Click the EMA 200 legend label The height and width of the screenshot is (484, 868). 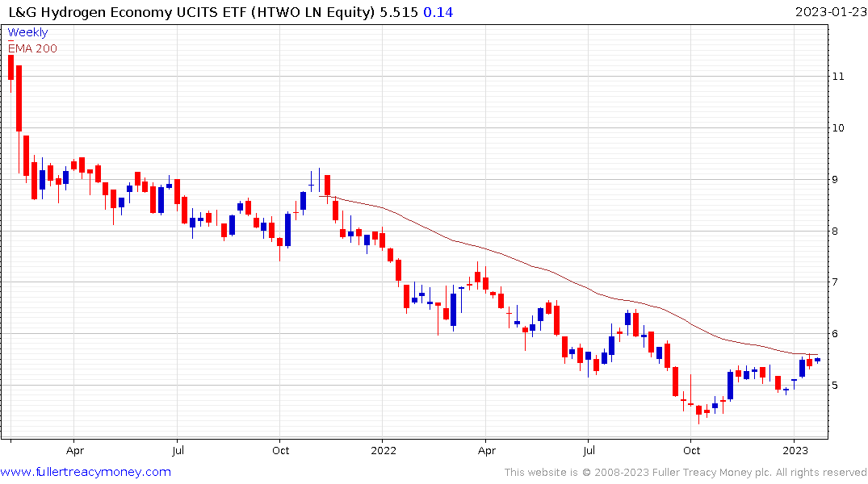tap(32, 48)
